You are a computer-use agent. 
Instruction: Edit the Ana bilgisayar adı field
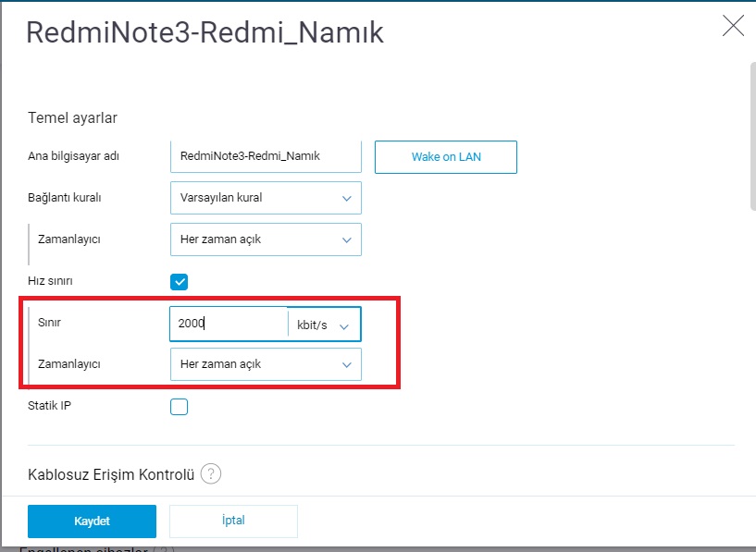click(266, 156)
